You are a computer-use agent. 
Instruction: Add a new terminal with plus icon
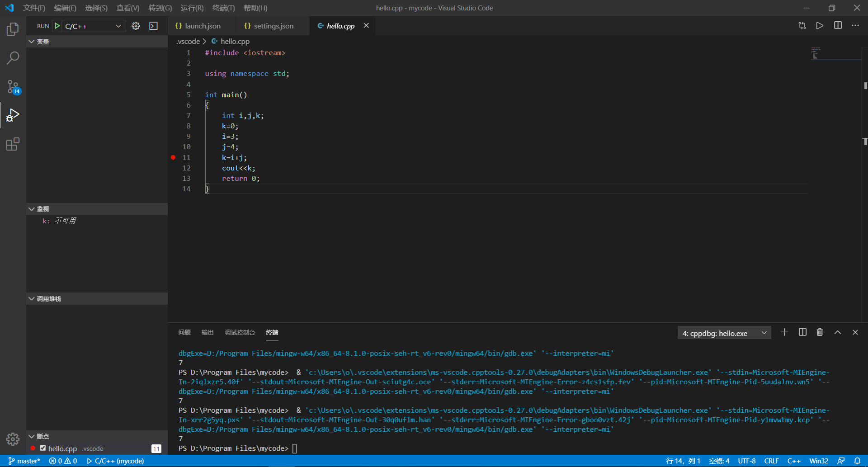(784, 332)
